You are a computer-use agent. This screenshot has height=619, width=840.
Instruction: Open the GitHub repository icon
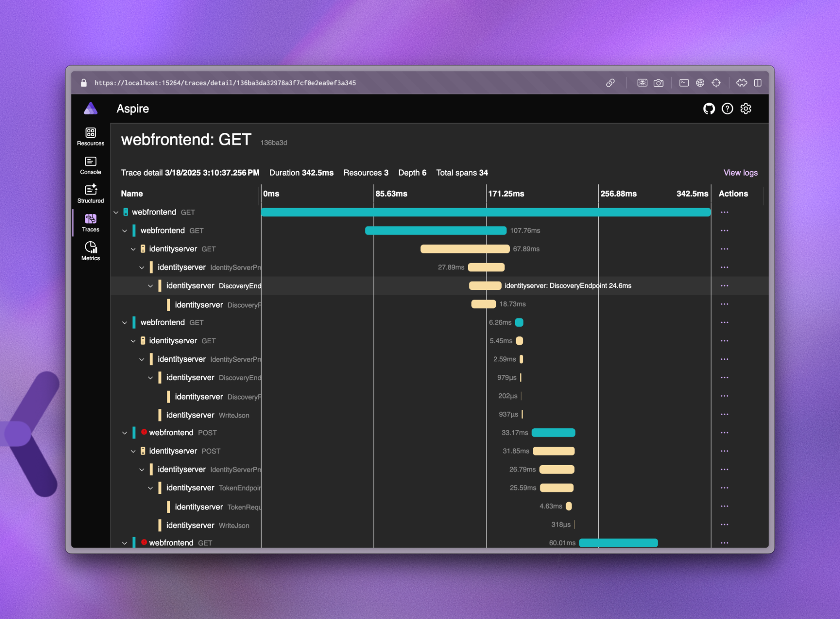point(709,109)
